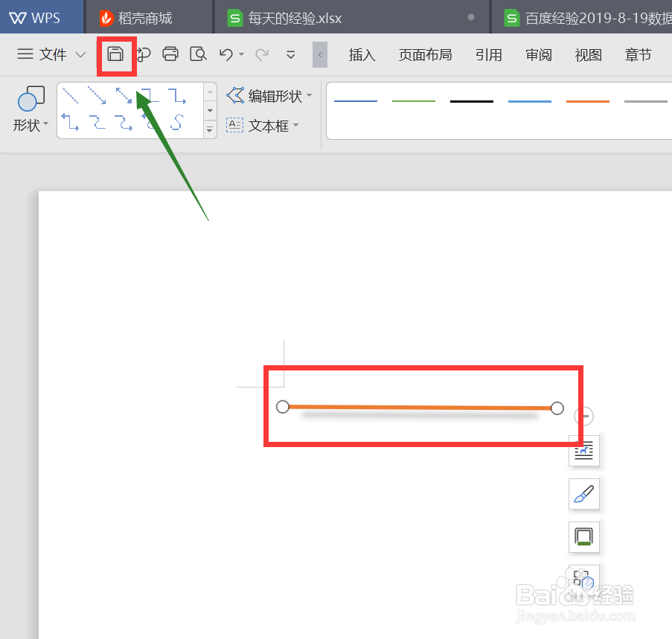Open layout options floating button
Viewport: 672px width, 639px height.
pos(583,451)
